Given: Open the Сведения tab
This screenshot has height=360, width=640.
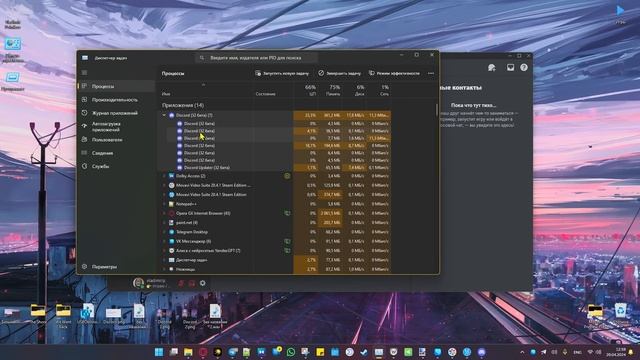Looking at the screenshot, I should [x=116, y=153].
